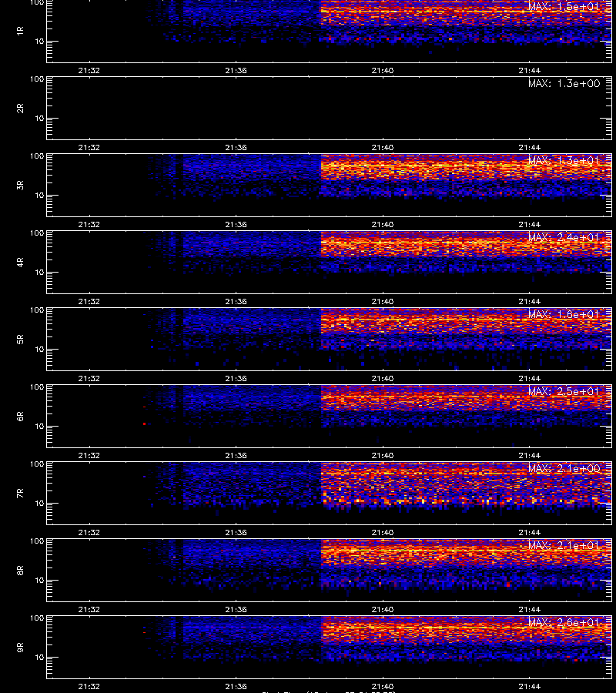Click the 21:32 time tick of 7R panel
Viewport: 616px width, 693px height.
tap(89, 533)
